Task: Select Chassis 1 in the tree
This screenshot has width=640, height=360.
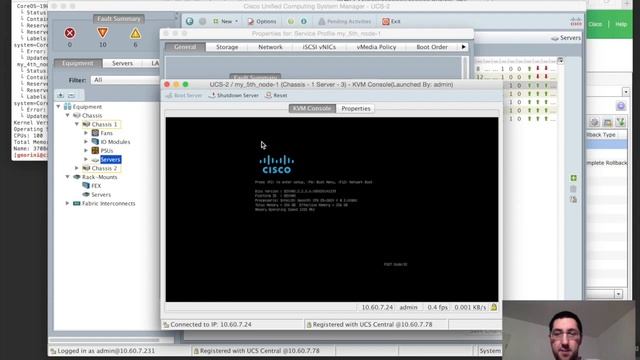Action: (x=104, y=124)
